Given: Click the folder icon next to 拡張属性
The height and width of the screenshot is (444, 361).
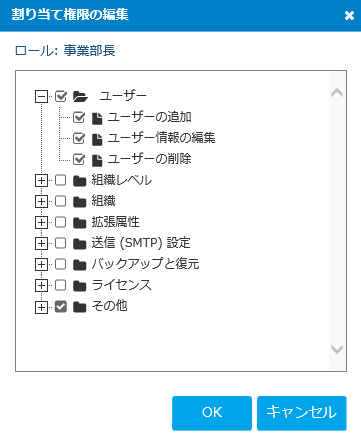Looking at the screenshot, I should click(x=80, y=223).
